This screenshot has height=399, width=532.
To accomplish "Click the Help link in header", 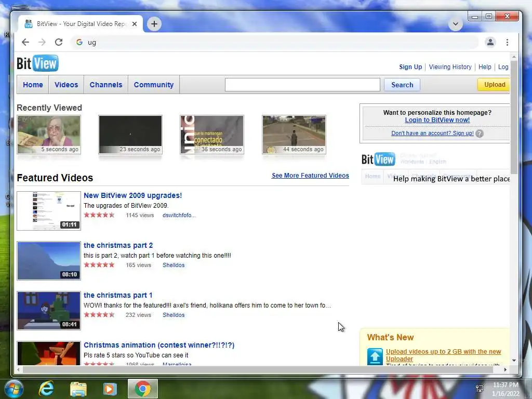I will tap(485, 67).
